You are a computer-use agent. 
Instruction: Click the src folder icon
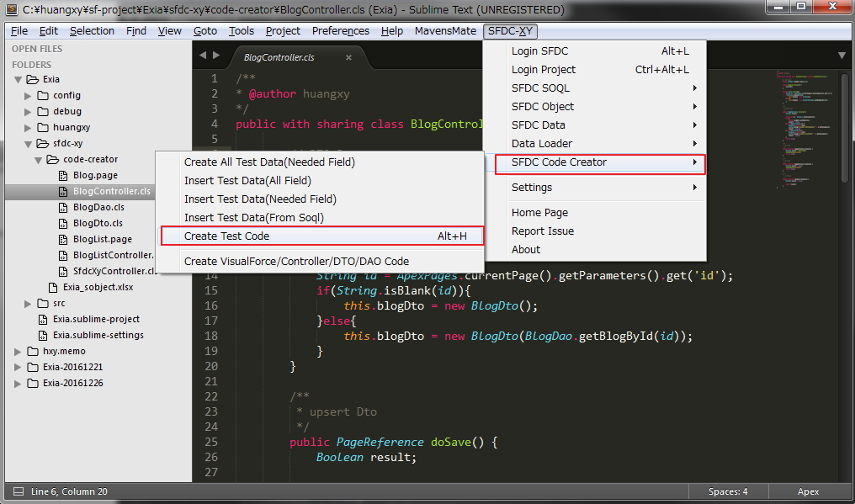click(43, 303)
